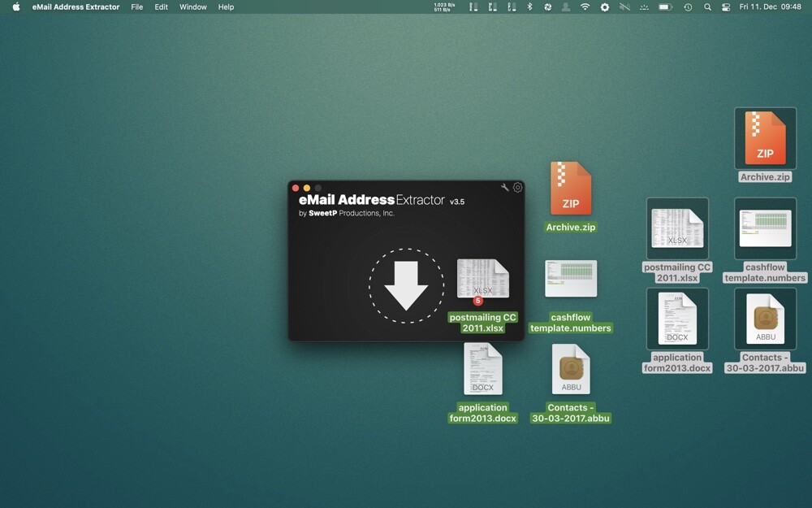
Task: Select the gray-labeled cashflow template.numbers file
Action: [765, 241]
